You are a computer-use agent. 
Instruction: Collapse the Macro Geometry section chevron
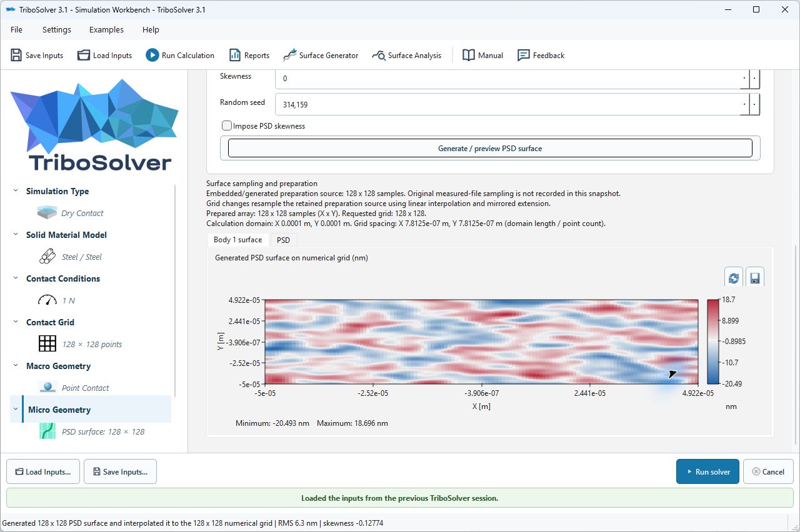(16, 366)
